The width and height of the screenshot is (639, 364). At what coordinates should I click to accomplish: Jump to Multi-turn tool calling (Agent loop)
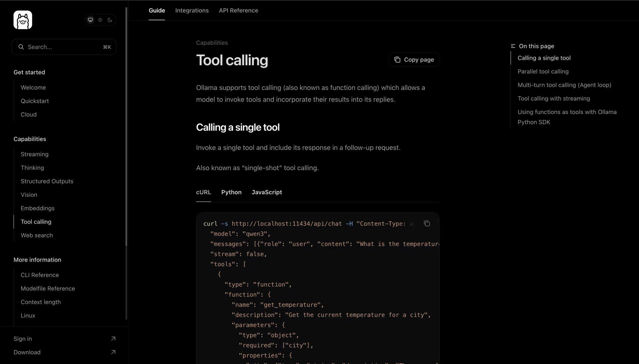pyautogui.click(x=564, y=85)
